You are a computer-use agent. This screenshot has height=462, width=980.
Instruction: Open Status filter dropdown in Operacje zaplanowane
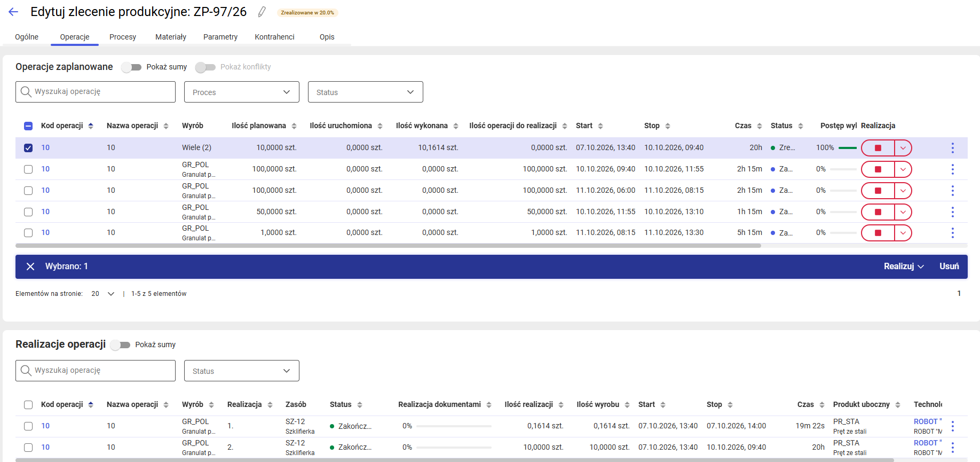pos(366,92)
